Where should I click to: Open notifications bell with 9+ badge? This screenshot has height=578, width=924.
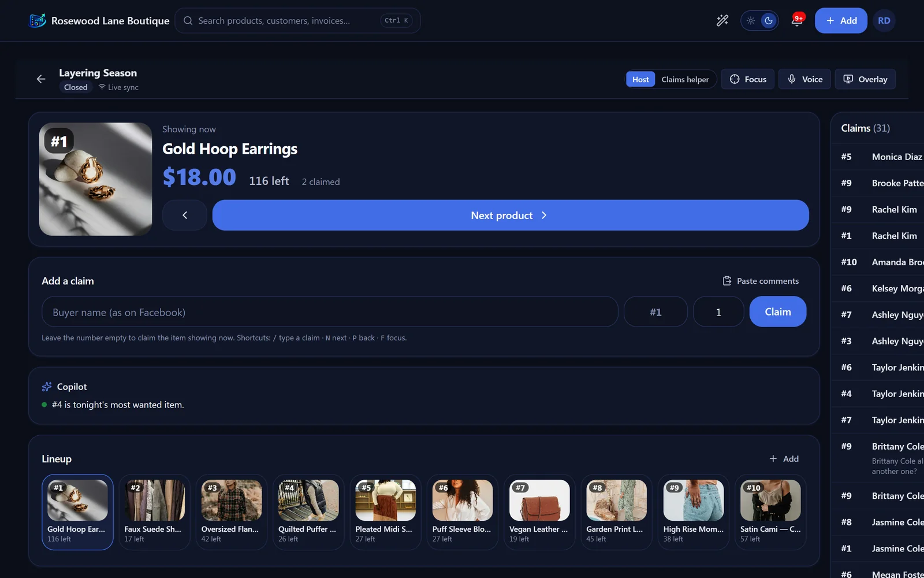(x=797, y=21)
